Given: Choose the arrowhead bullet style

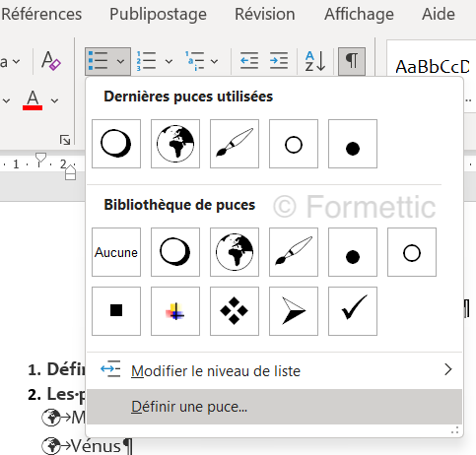Looking at the screenshot, I should point(294,311).
